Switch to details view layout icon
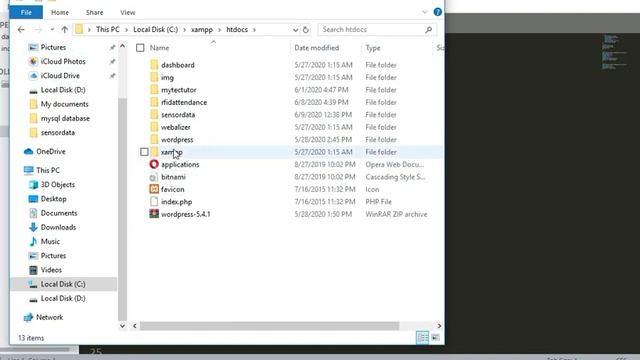This screenshot has width=640, height=360. 422,338
